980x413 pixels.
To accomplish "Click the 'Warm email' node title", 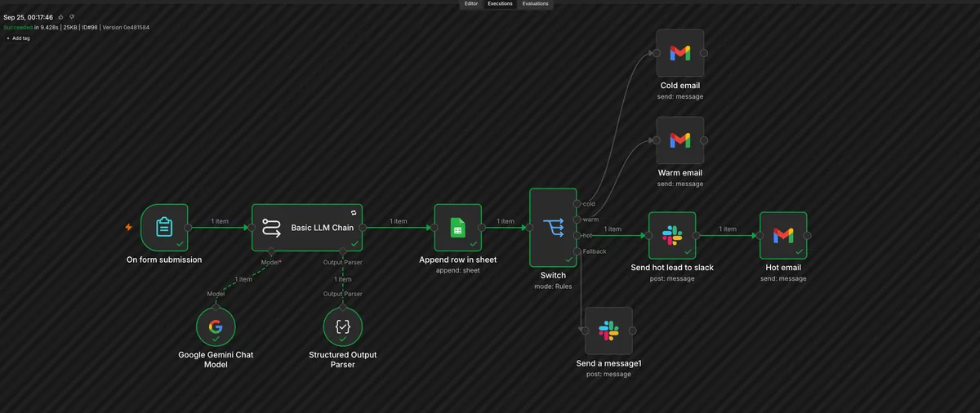I will point(680,173).
